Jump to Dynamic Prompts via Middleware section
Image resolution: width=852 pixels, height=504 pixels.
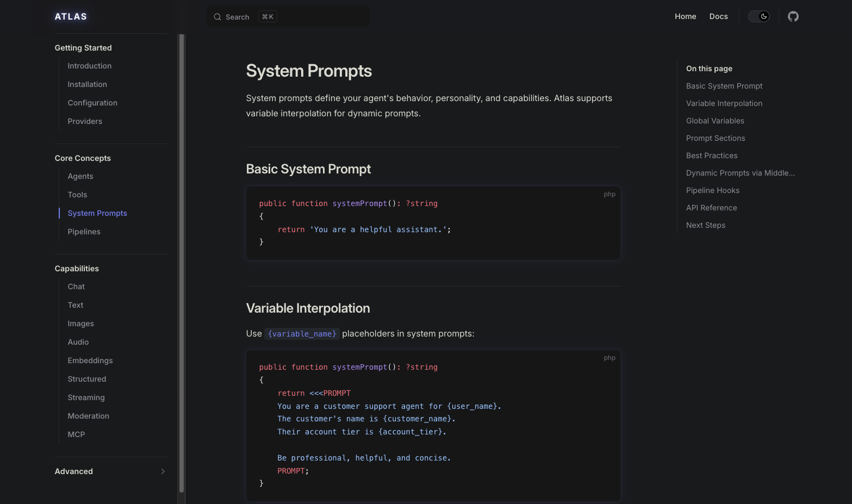pos(740,173)
